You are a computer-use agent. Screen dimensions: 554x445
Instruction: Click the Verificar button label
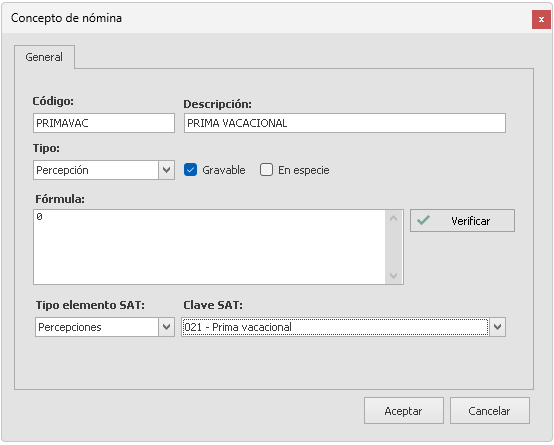pos(470,221)
